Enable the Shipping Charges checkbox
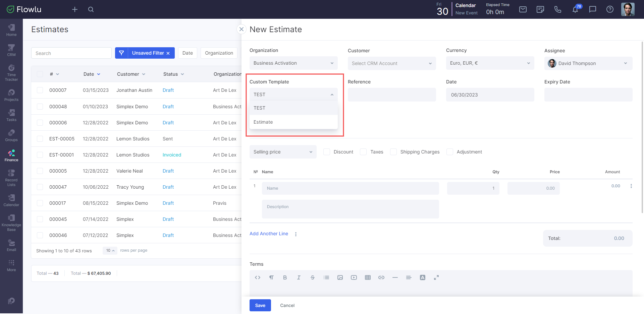 [x=393, y=152]
